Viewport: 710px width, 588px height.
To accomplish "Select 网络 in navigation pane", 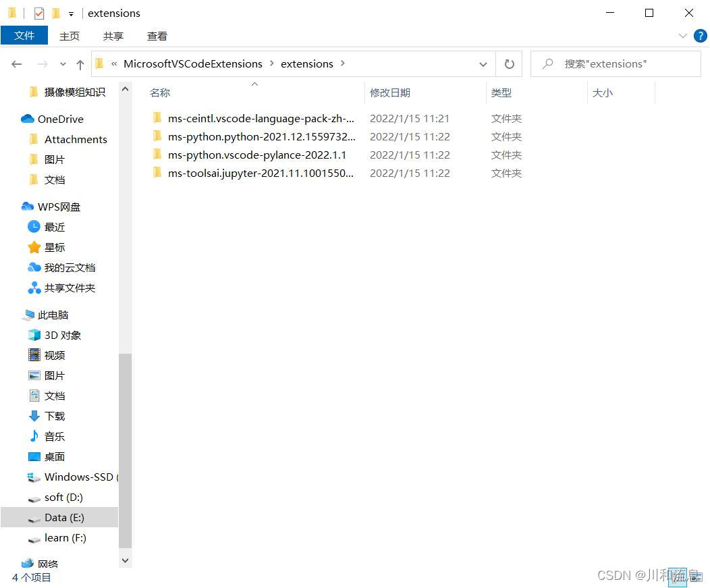I will (47, 564).
